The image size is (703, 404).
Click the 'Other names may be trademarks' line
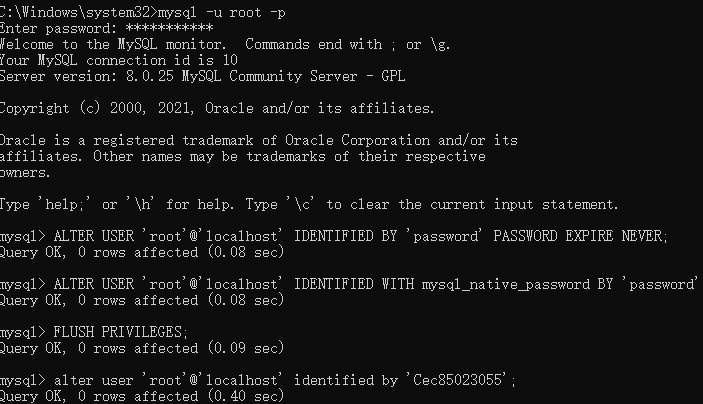pyautogui.click(x=243, y=156)
